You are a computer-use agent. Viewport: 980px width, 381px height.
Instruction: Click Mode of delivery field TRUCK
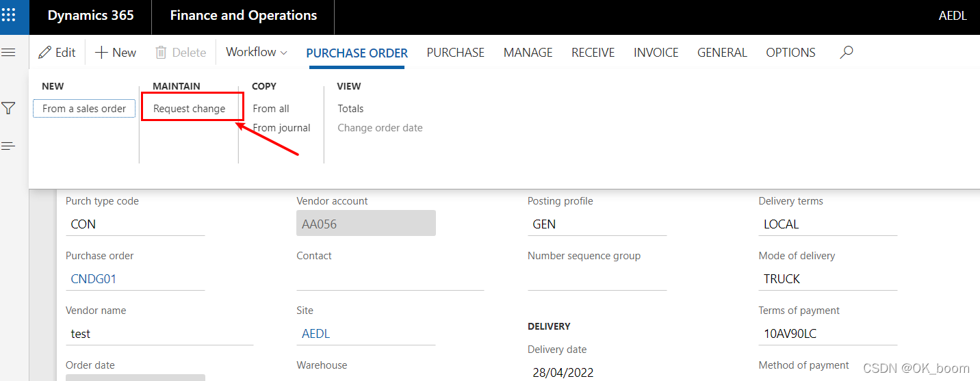(x=828, y=279)
